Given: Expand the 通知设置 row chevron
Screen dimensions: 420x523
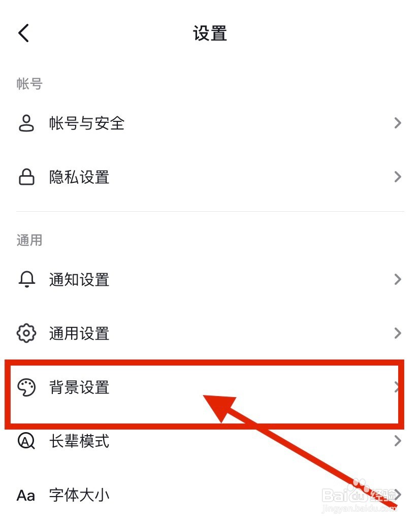Looking at the screenshot, I should tap(397, 279).
